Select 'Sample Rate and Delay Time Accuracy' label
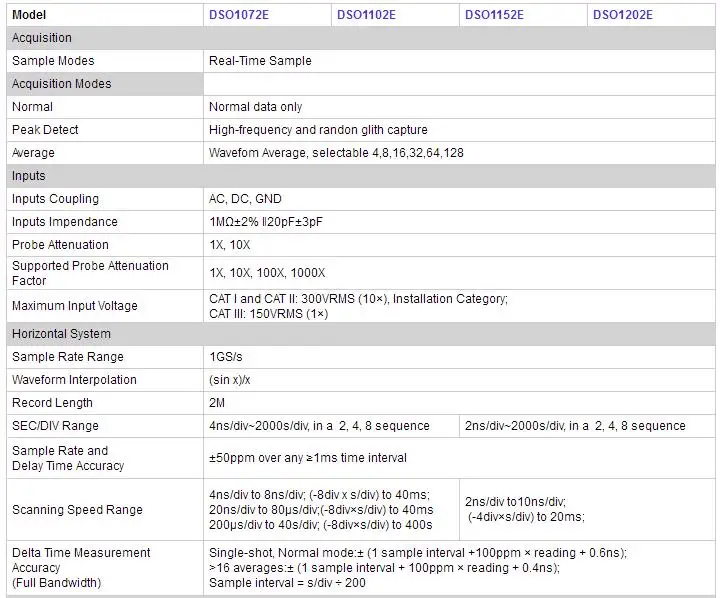720x598 pixels. (68, 458)
